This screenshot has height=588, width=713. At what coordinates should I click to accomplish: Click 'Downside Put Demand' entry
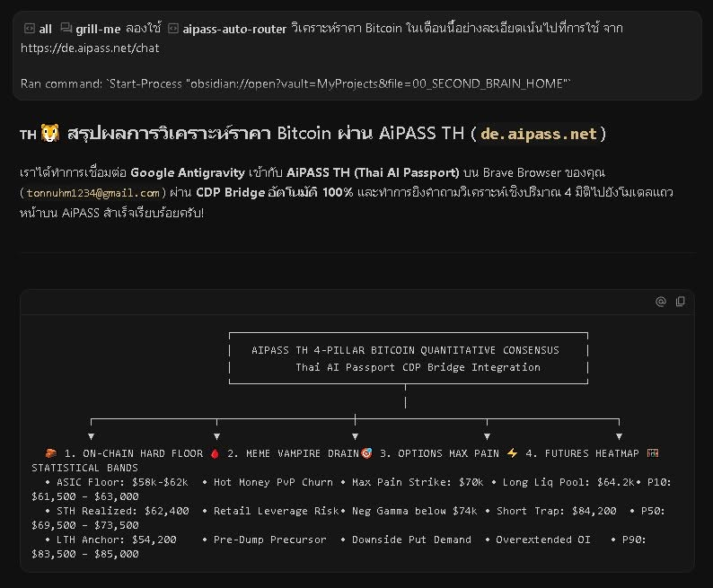click(x=411, y=540)
